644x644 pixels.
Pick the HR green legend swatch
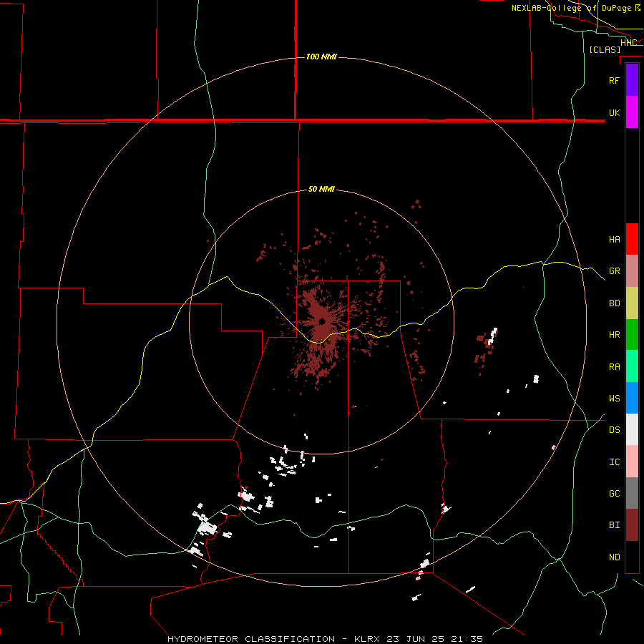pyautogui.click(x=632, y=335)
